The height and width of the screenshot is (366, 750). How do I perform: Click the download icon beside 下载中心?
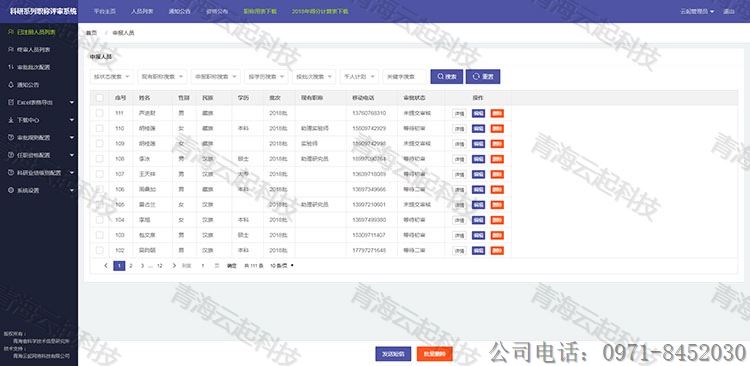11,120
